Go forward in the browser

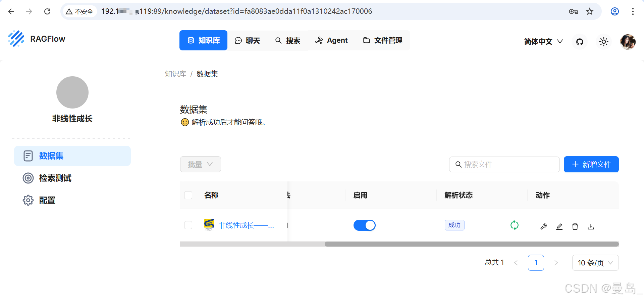coord(29,11)
